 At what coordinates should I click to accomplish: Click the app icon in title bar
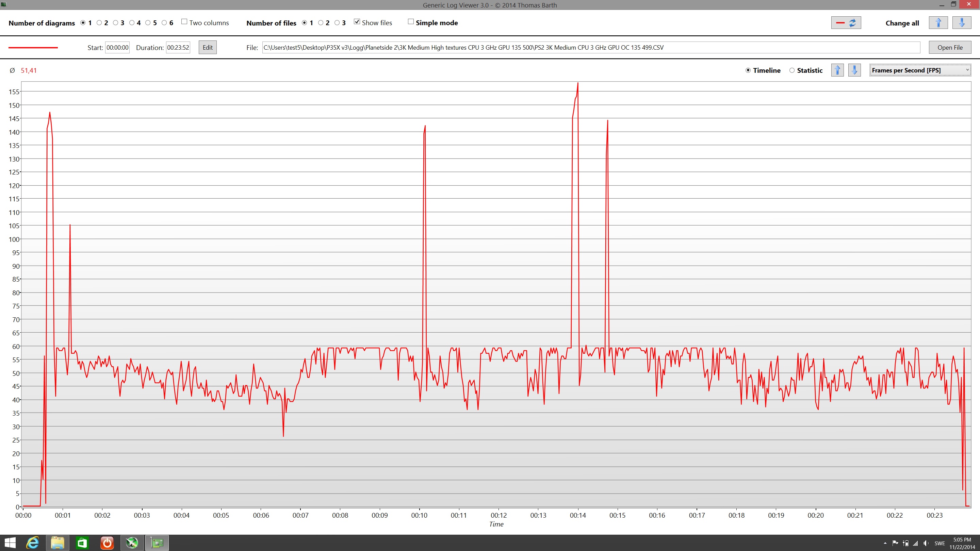pos(3,4)
